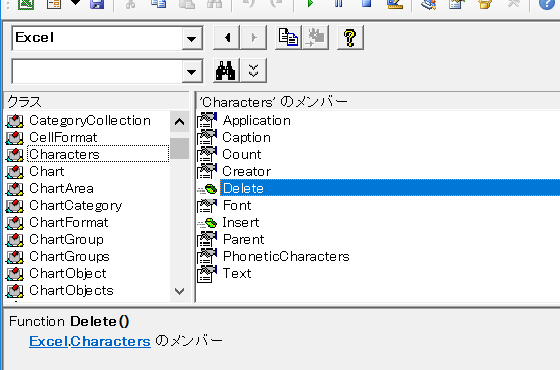Click the Break pause toolbar icon

339,4
